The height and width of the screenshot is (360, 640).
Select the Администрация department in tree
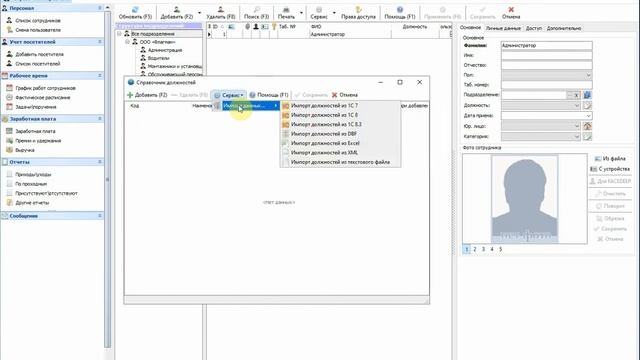coord(165,50)
